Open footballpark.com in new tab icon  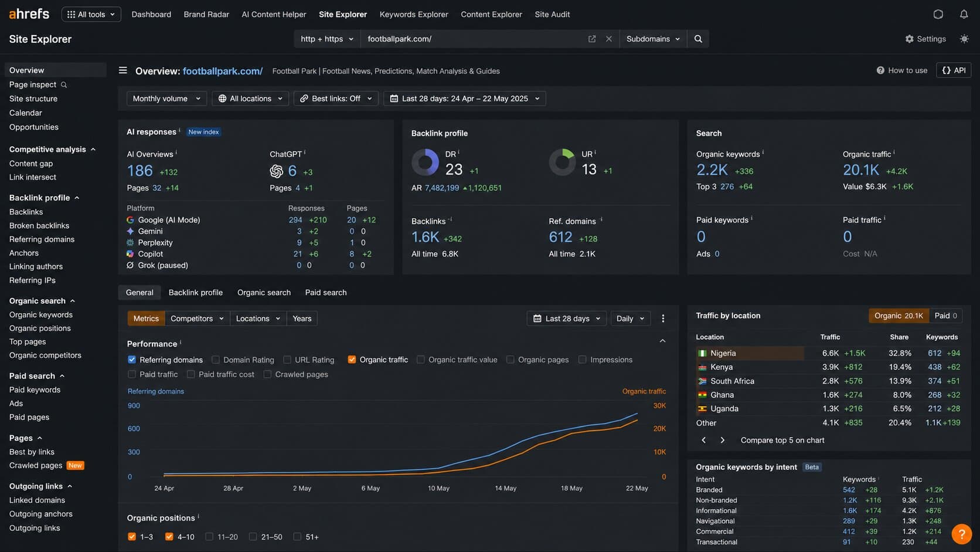592,39
